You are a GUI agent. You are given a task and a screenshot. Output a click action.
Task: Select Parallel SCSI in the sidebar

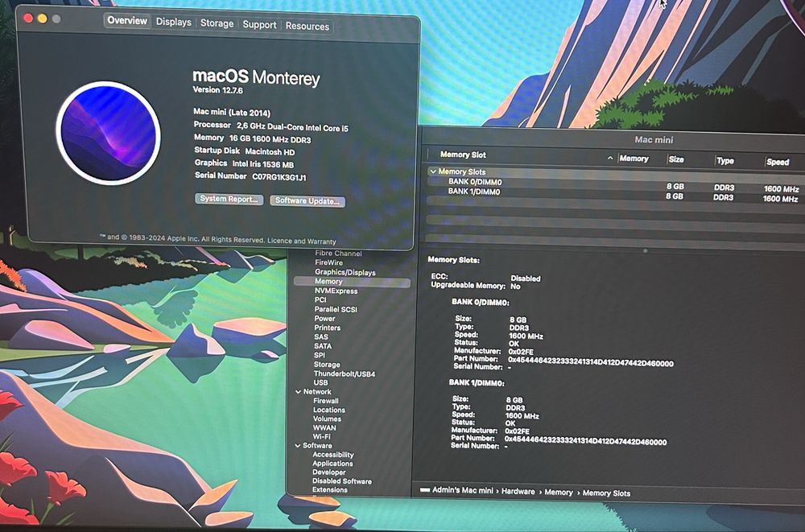(335, 309)
